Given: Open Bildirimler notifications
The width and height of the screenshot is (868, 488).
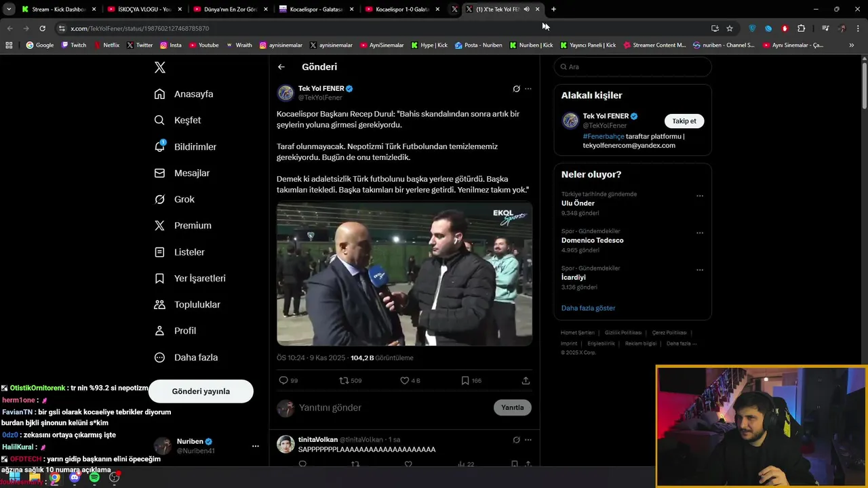Looking at the screenshot, I should 185,146.
